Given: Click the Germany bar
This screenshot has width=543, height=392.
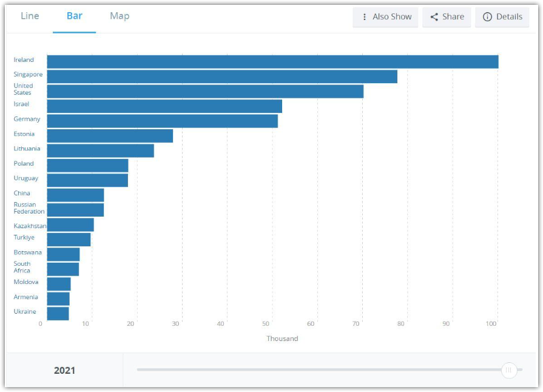Looking at the screenshot, I should (x=163, y=121).
